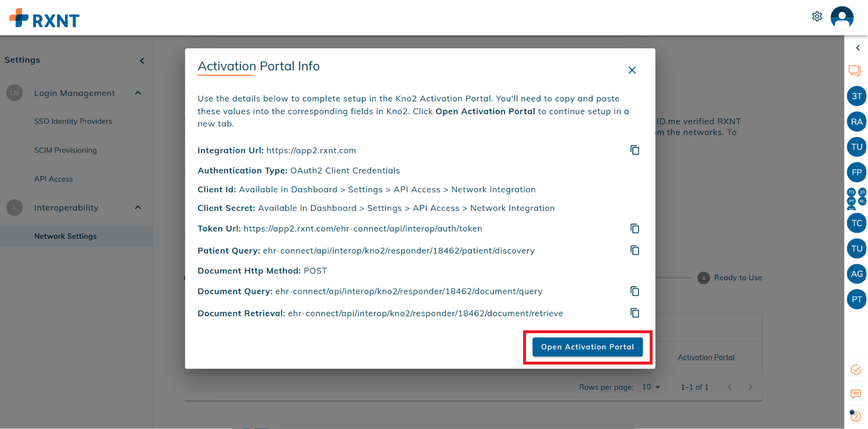Click the document/retrieve path text
868x429 pixels.
click(426, 313)
